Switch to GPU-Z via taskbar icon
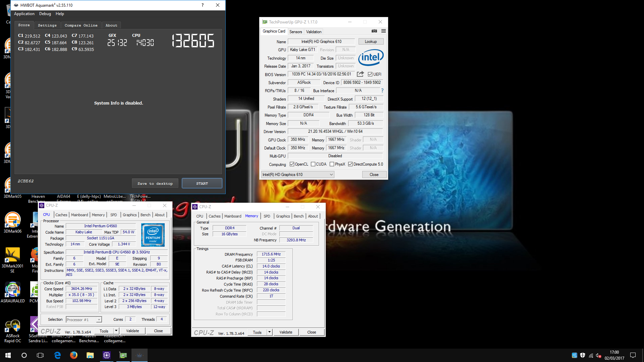 point(123,355)
